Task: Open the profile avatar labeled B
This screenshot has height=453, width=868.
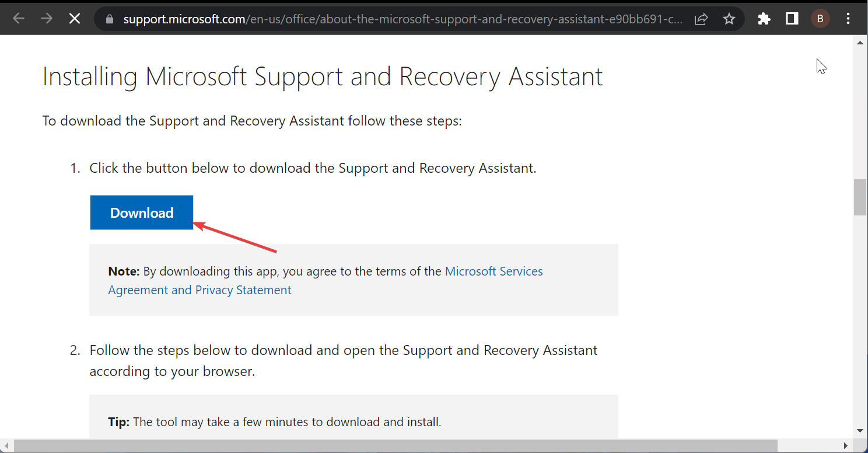Action: pyautogui.click(x=820, y=19)
